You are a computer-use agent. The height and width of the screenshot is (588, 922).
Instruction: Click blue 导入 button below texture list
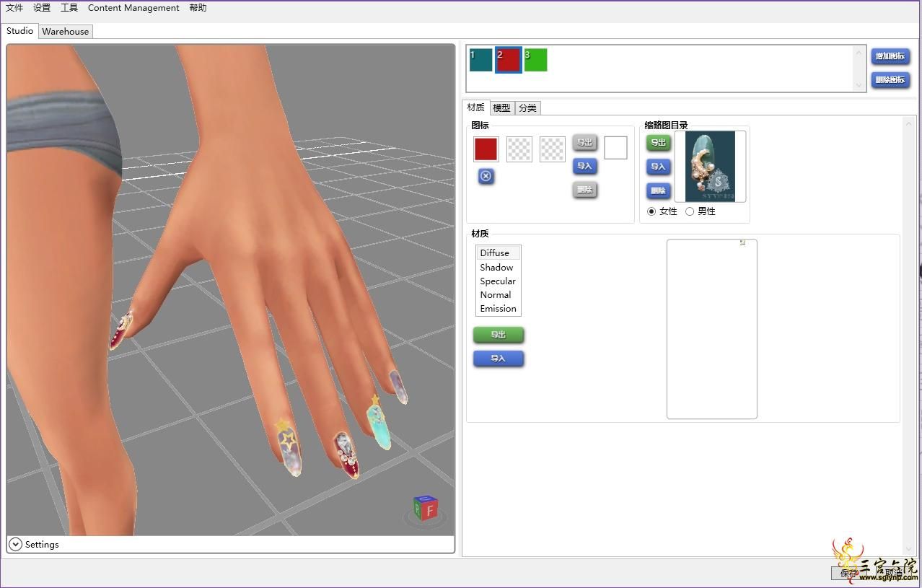499,359
